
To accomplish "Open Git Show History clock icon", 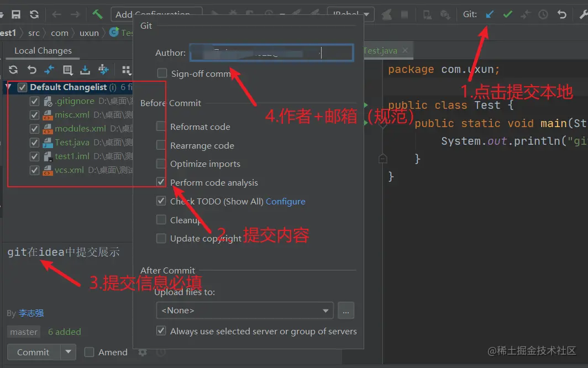I will [x=543, y=14].
